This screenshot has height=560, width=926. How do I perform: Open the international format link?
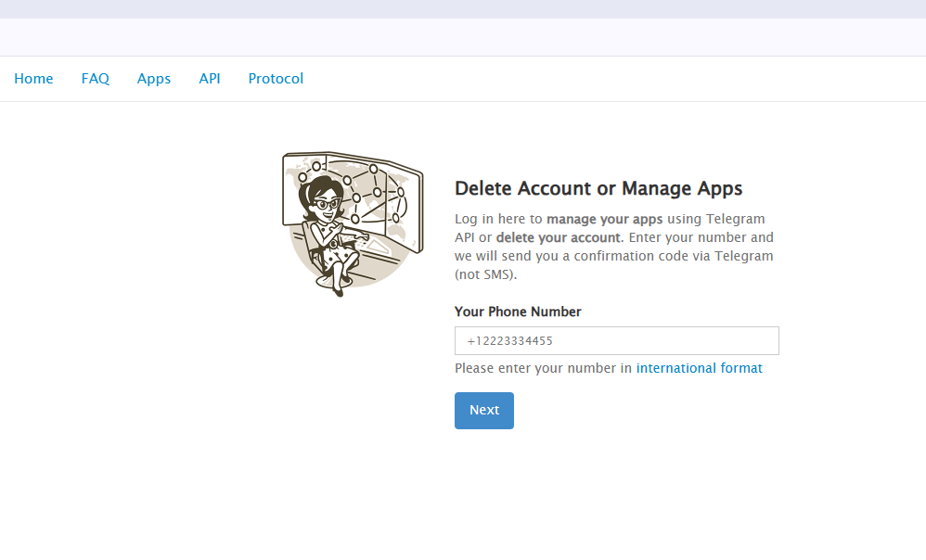coord(699,368)
